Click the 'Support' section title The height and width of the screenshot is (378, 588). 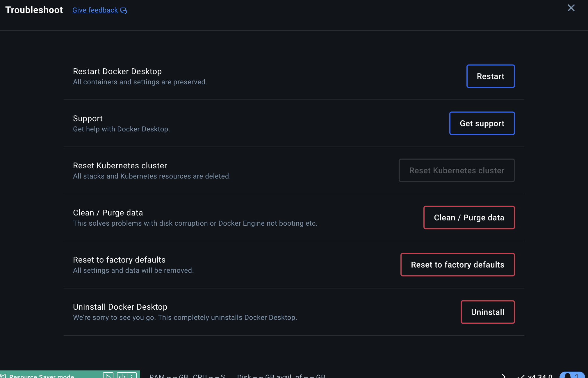(x=88, y=118)
